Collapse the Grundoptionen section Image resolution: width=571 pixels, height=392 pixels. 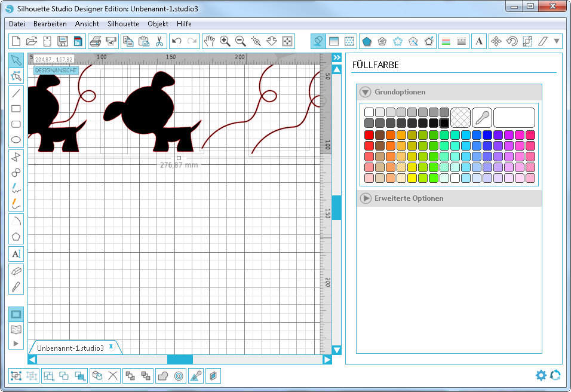point(366,92)
